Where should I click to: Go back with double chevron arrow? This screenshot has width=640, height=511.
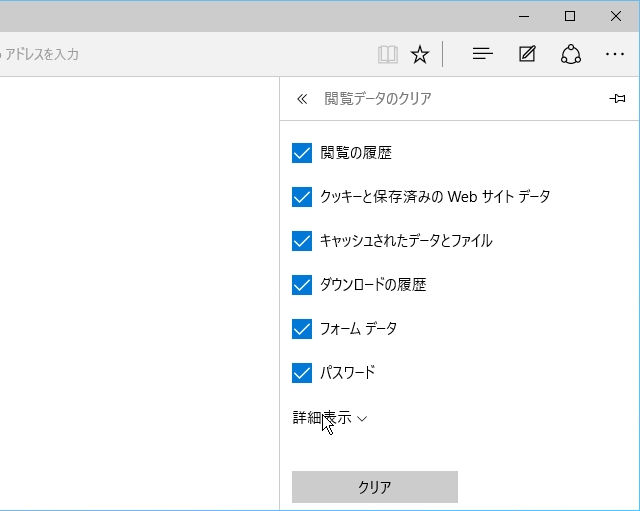tap(302, 99)
